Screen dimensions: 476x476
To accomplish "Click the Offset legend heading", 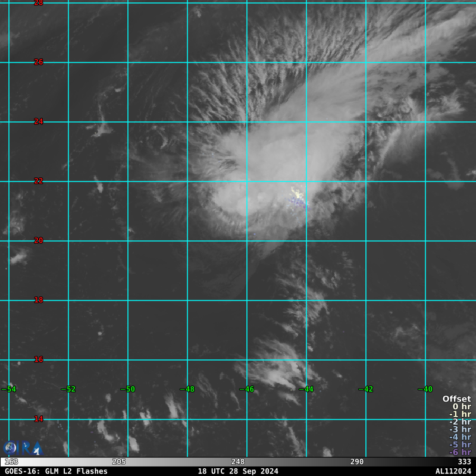I will coord(456,399).
